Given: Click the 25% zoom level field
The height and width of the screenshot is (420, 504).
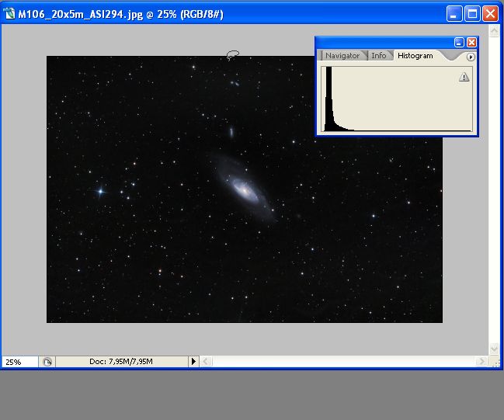Looking at the screenshot, I should click(20, 362).
